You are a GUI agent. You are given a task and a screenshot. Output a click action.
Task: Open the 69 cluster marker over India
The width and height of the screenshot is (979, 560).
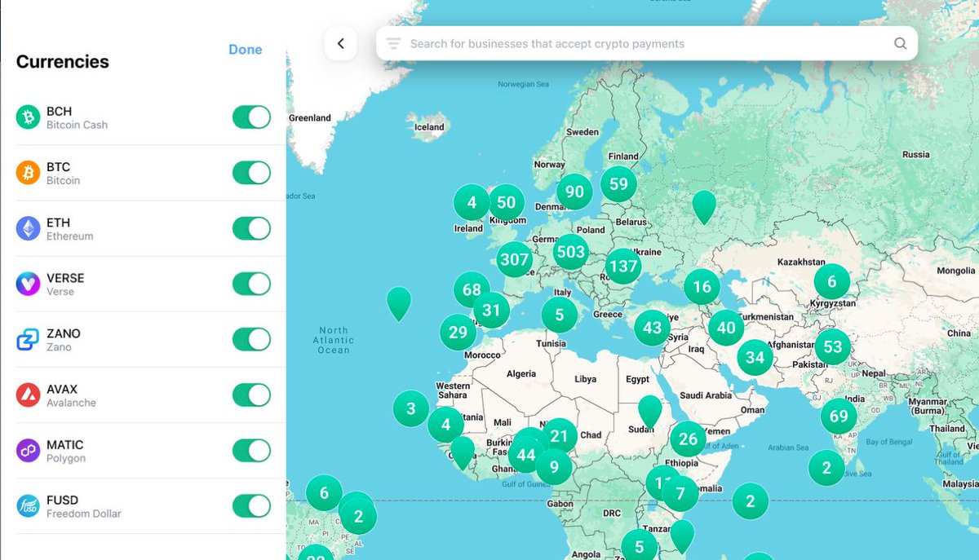(x=839, y=416)
